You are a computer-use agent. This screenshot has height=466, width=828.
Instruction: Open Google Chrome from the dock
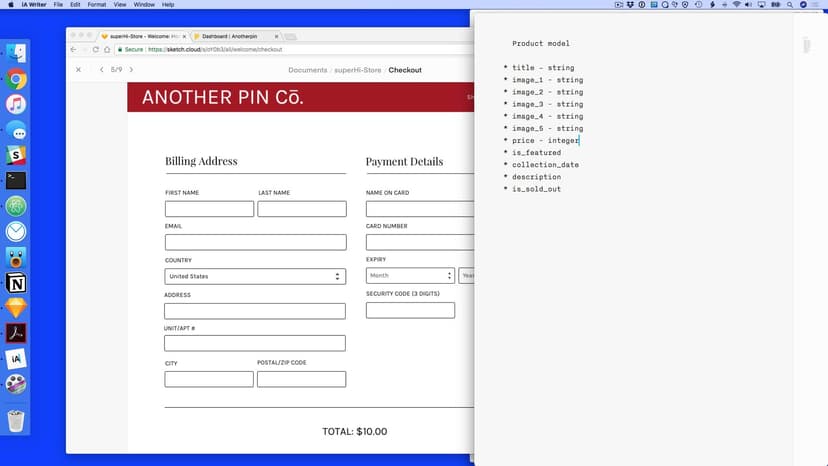pyautogui.click(x=16, y=80)
